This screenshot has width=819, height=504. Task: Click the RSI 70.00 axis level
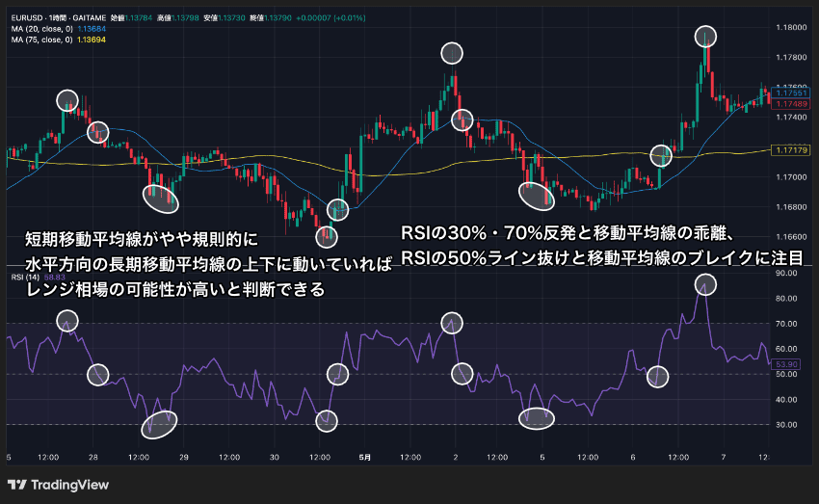pyautogui.click(x=786, y=324)
